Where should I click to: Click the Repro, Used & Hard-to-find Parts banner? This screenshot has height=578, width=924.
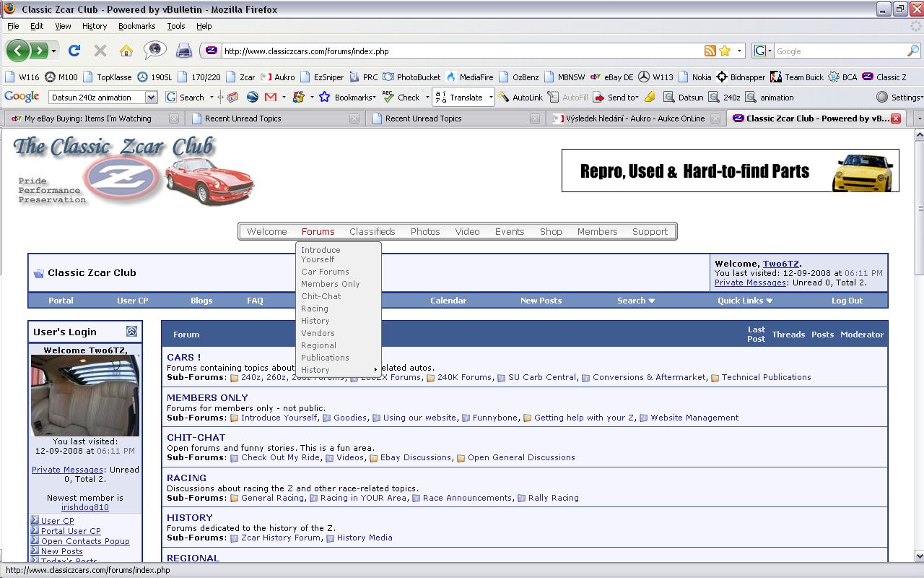tap(731, 171)
